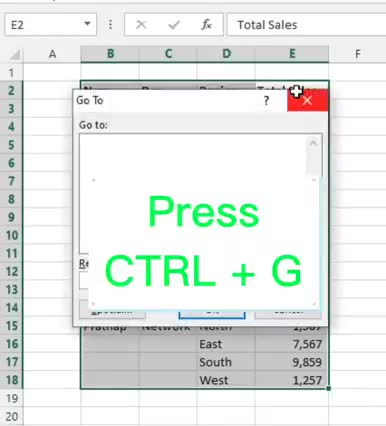Image resolution: width=386 pixels, height=426 pixels.
Task: Select row 1 header
Action: click(11, 72)
